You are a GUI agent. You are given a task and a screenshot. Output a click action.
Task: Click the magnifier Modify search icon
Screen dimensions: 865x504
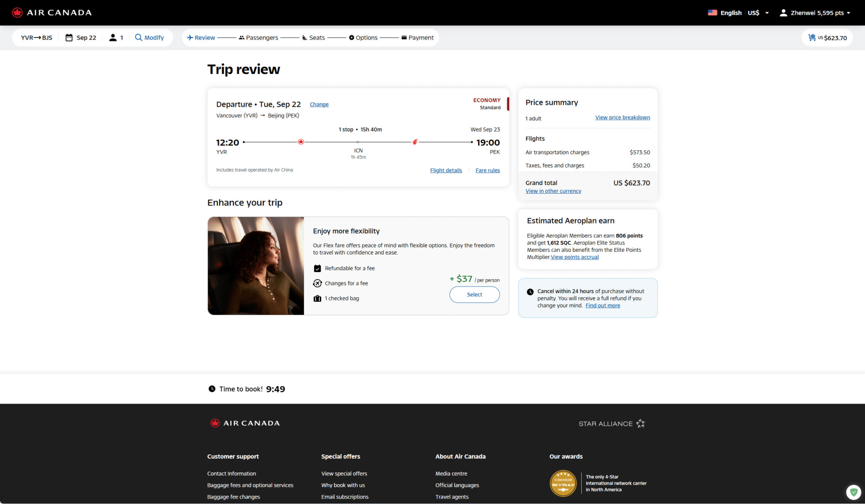[139, 38]
